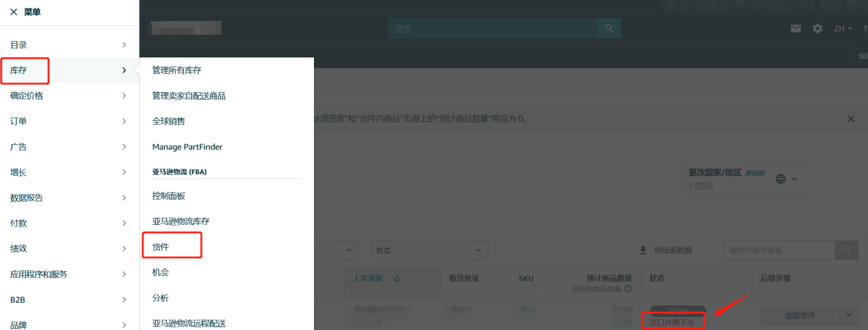Click the 进口详情不全 status link
The height and width of the screenshot is (330, 868).
(672, 322)
